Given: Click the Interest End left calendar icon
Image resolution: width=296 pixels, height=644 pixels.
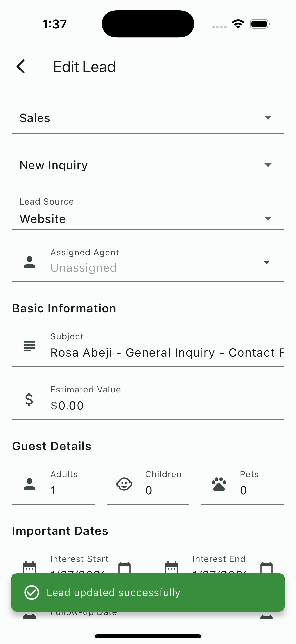Looking at the screenshot, I should click(x=172, y=568).
